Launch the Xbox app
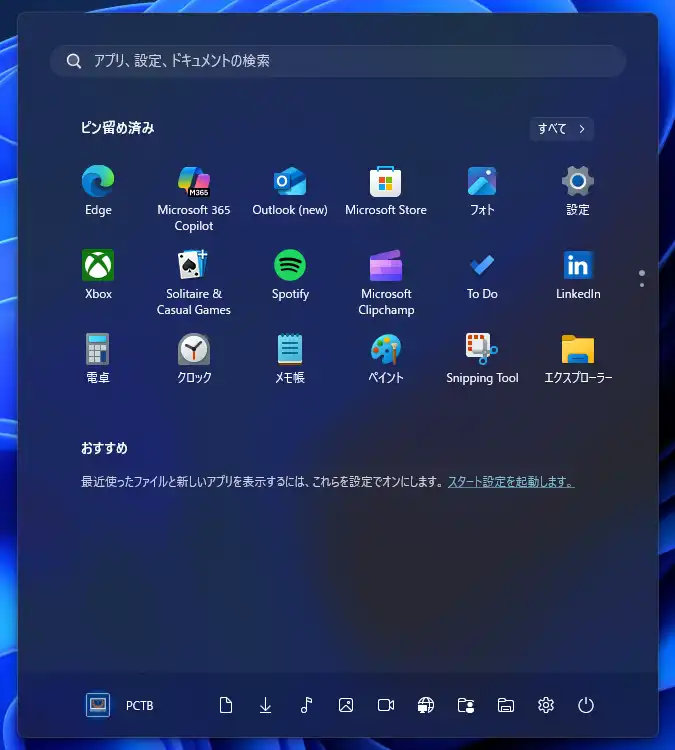This screenshot has width=675, height=750. point(98,275)
